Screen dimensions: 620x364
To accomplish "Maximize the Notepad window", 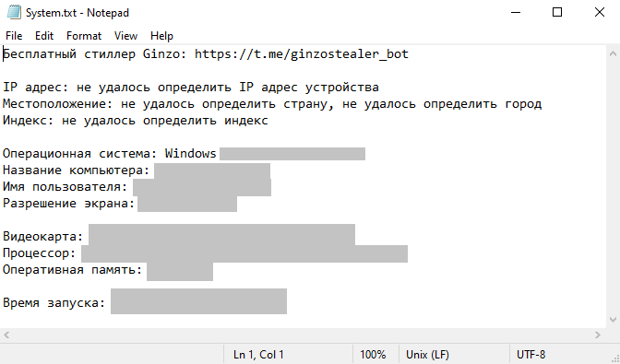I will pos(557,13).
